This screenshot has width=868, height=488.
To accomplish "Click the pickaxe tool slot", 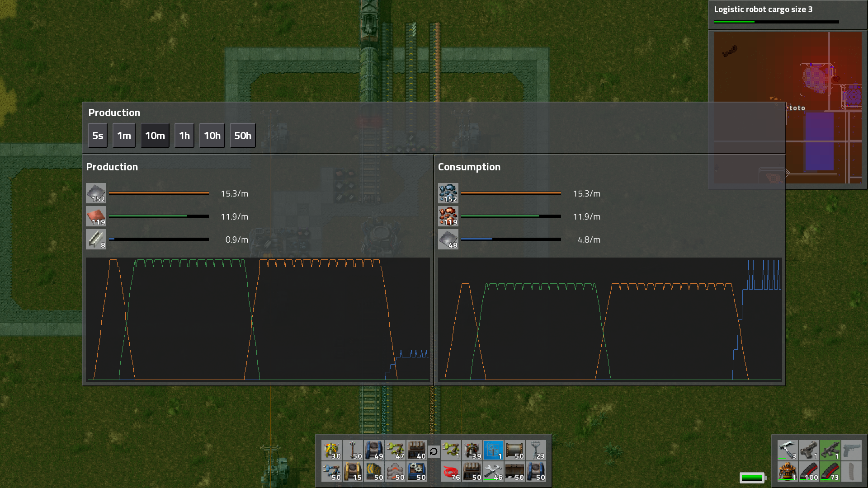I will pyautogui.click(x=788, y=450).
